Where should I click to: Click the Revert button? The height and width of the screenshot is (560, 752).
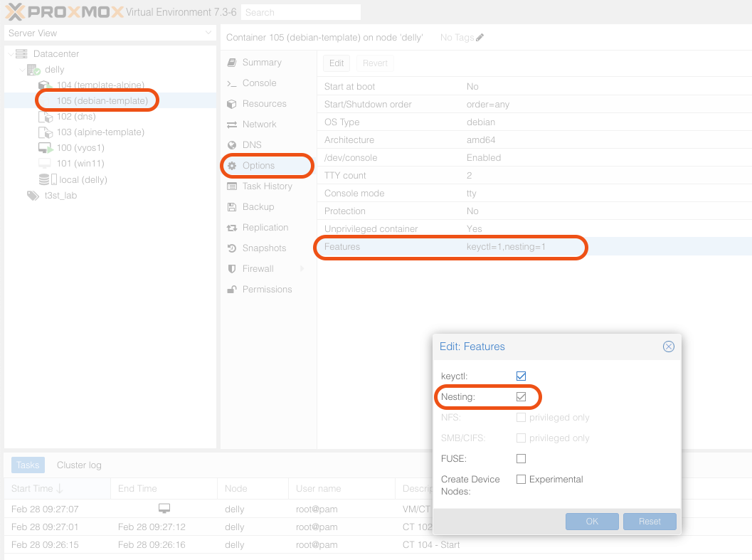coord(375,63)
